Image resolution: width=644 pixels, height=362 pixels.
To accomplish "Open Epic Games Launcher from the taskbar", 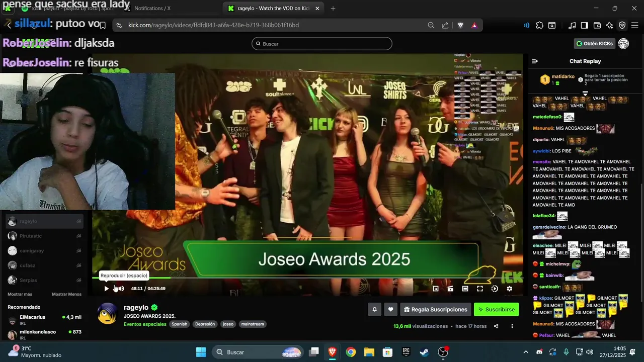I will click(406, 352).
